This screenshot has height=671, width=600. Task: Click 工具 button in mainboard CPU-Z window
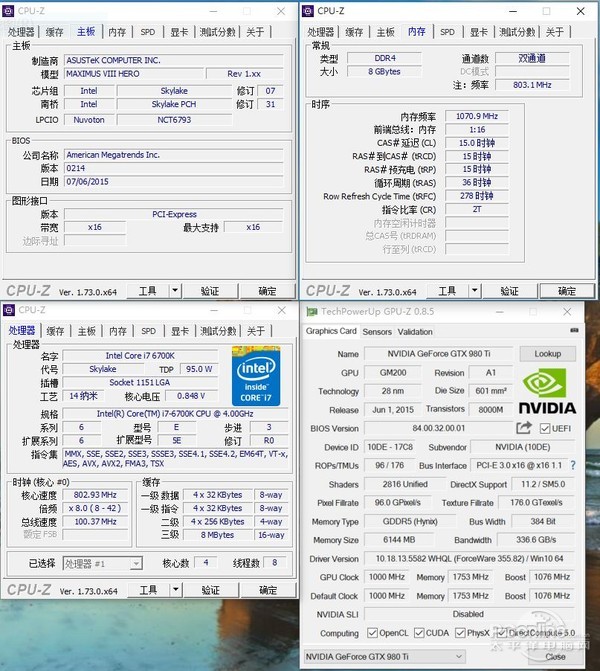tap(148, 291)
